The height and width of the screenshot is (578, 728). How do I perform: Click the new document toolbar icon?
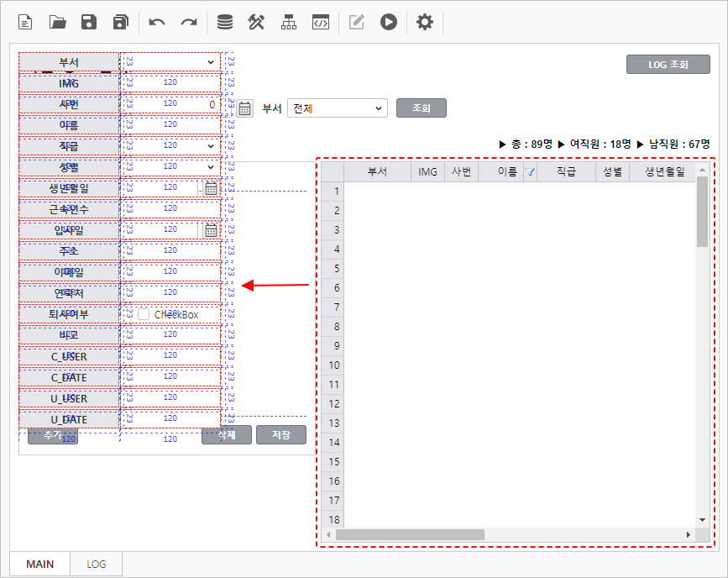pyautogui.click(x=26, y=23)
